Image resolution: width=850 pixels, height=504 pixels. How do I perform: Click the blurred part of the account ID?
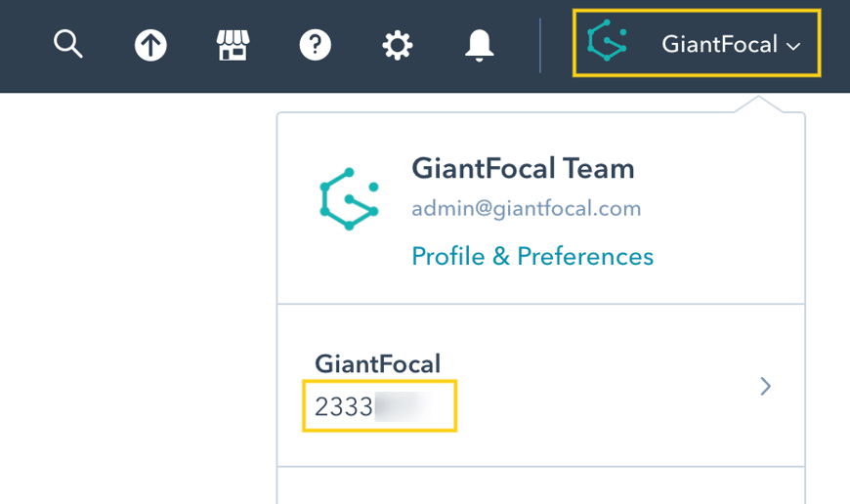click(x=404, y=406)
